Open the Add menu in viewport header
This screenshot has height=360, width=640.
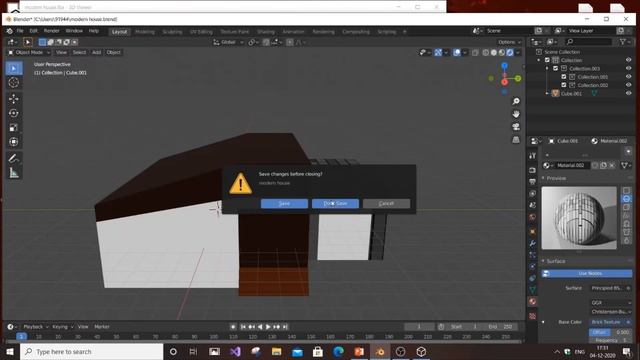pyautogui.click(x=96, y=52)
